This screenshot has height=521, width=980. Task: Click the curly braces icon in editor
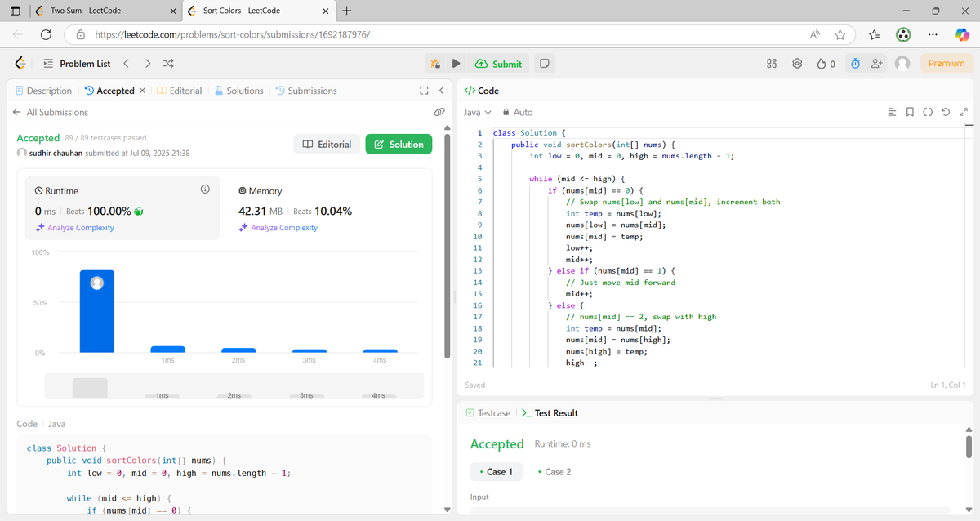[x=928, y=112]
